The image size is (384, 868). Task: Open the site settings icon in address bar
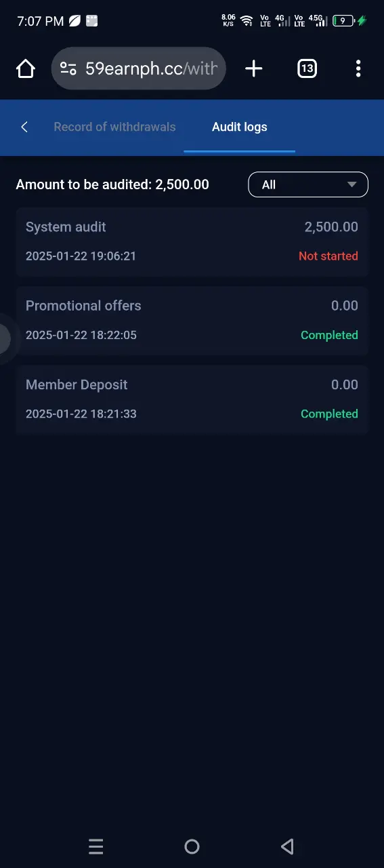[68, 68]
